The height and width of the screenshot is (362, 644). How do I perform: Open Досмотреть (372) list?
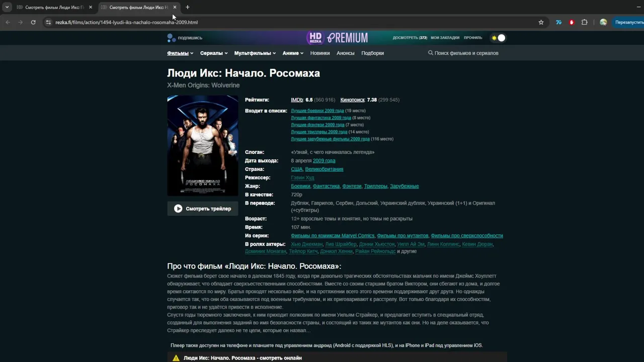pyautogui.click(x=410, y=38)
